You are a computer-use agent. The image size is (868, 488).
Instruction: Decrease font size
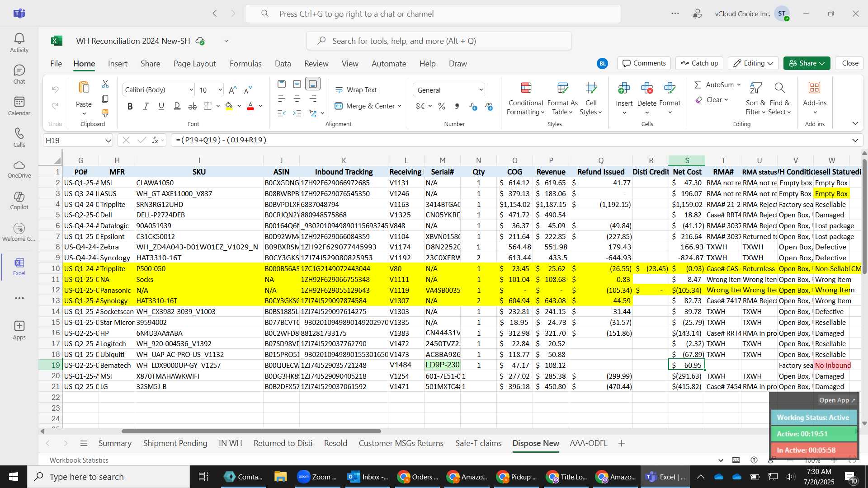(248, 90)
